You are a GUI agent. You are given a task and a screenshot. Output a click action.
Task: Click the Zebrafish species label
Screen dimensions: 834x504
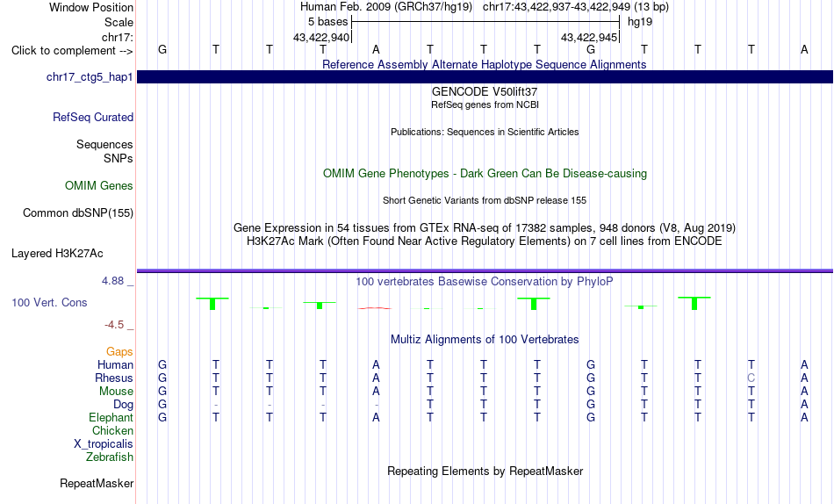(110, 457)
